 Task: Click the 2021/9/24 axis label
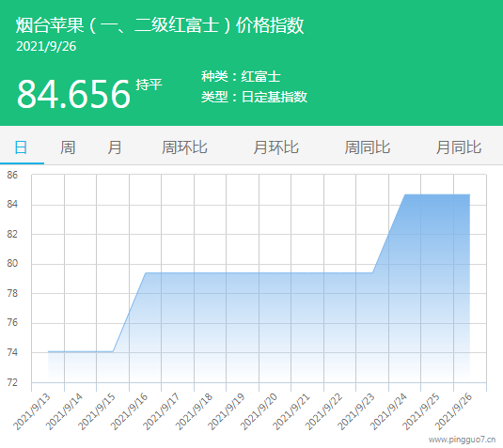(388, 411)
